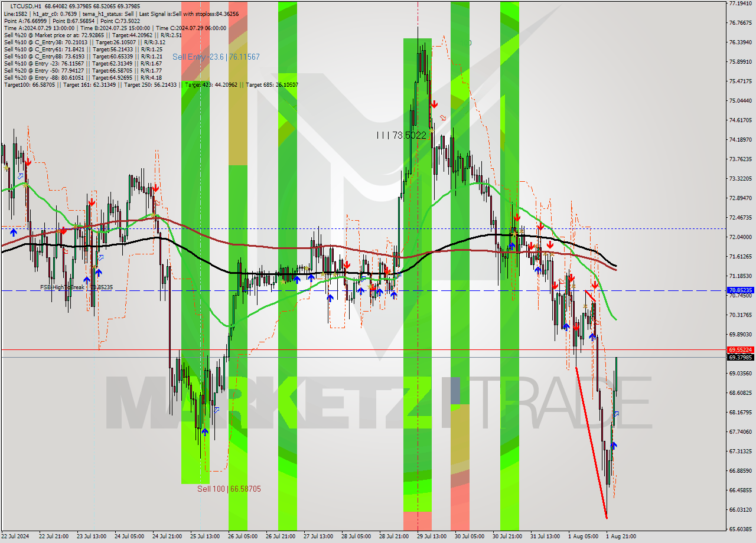Click the 77.19140 price axis label
This screenshot has height=543, width=756.
741,3
